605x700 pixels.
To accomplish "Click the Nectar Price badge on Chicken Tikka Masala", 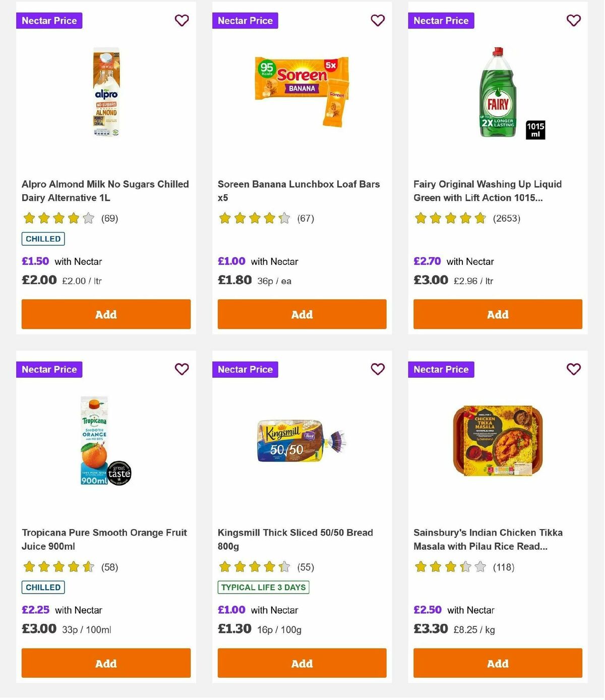I will [x=441, y=369].
